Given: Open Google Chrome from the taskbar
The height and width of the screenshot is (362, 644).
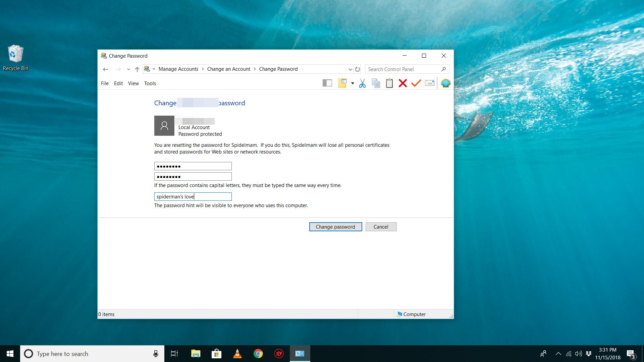Looking at the screenshot, I should click(x=258, y=353).
